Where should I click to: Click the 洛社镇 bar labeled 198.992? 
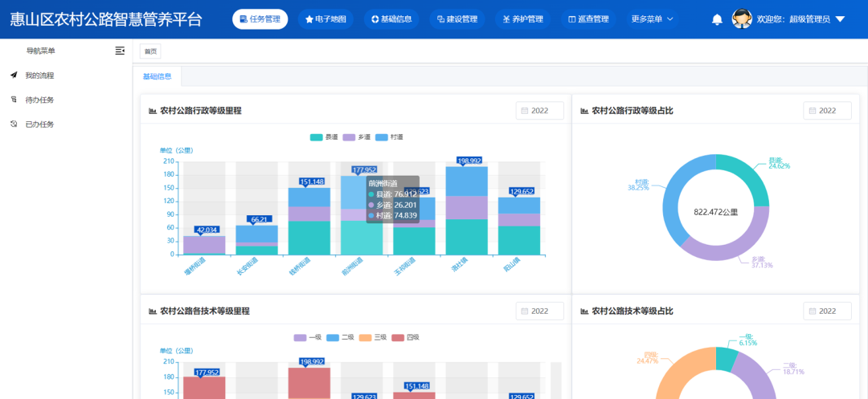[x=467, y=210]
